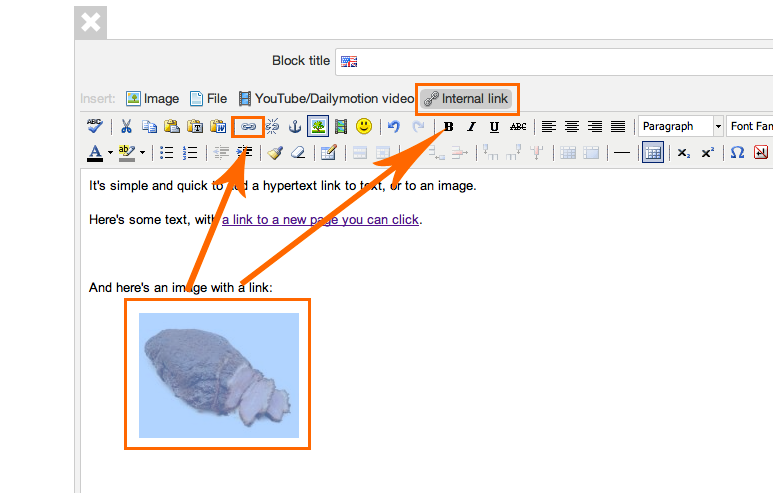Click Paste from Word icon
773x493 pixels.
(218, 127)
